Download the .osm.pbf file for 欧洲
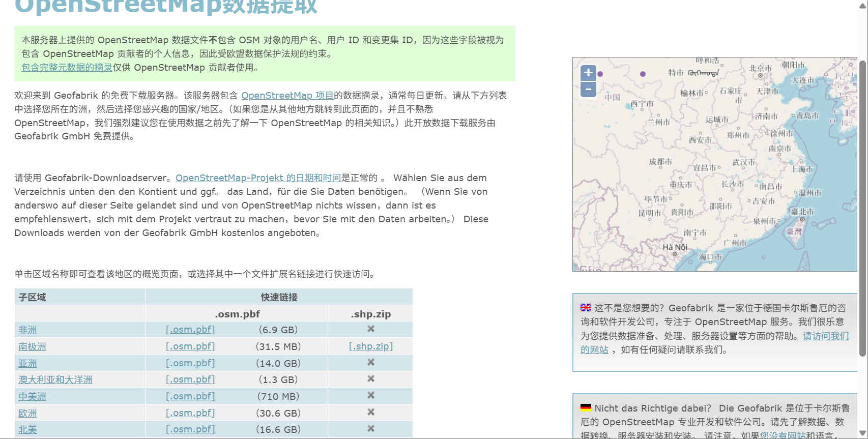 190,413
